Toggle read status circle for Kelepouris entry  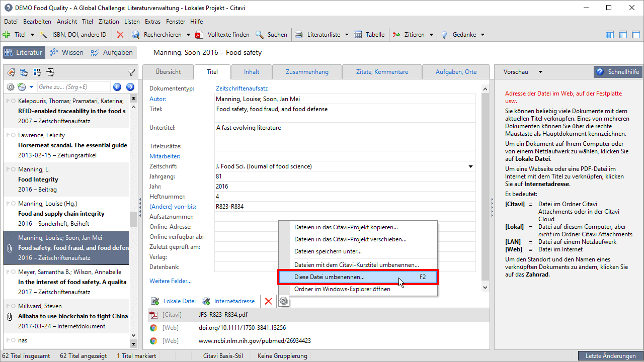click(13, 101)
